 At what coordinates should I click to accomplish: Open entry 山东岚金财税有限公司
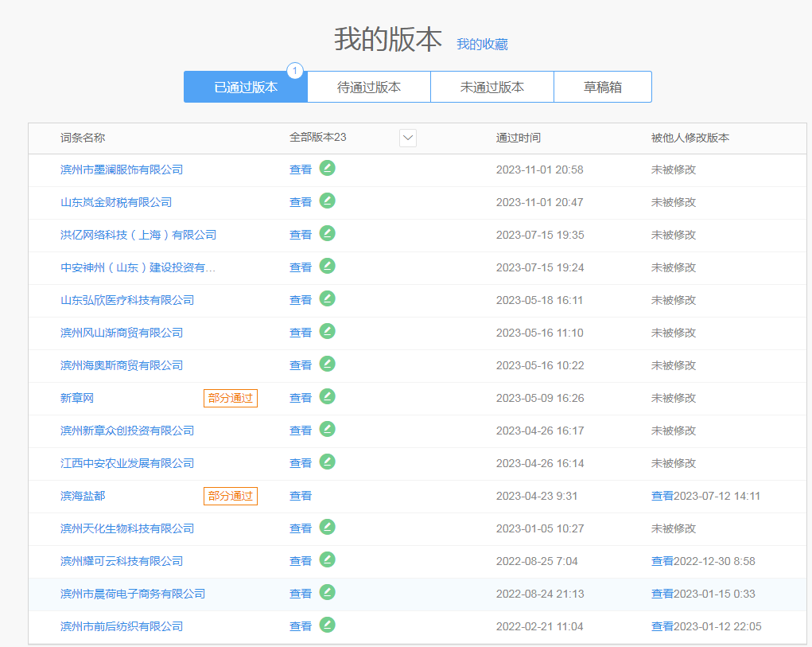116,203
